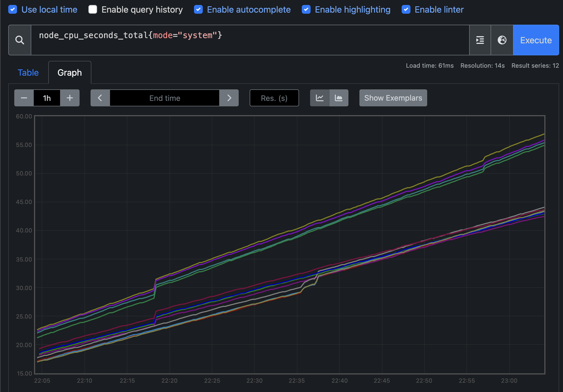563x392 pixels.
Task: Switch to the Table tab
Action: coord(28,73)
